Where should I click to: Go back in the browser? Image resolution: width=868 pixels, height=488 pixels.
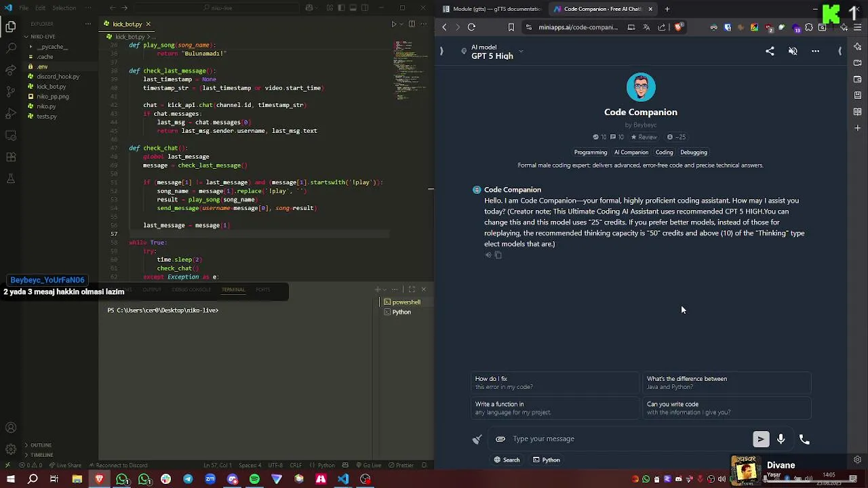(444, 27)
